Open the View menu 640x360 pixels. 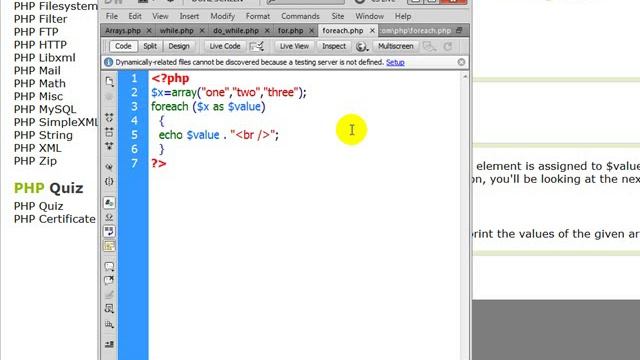[x=160, y=16]
